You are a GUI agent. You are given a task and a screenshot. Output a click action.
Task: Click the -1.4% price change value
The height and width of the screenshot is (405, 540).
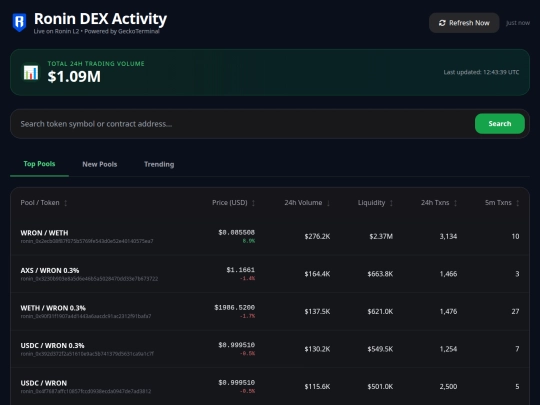(x=248, y=278)
